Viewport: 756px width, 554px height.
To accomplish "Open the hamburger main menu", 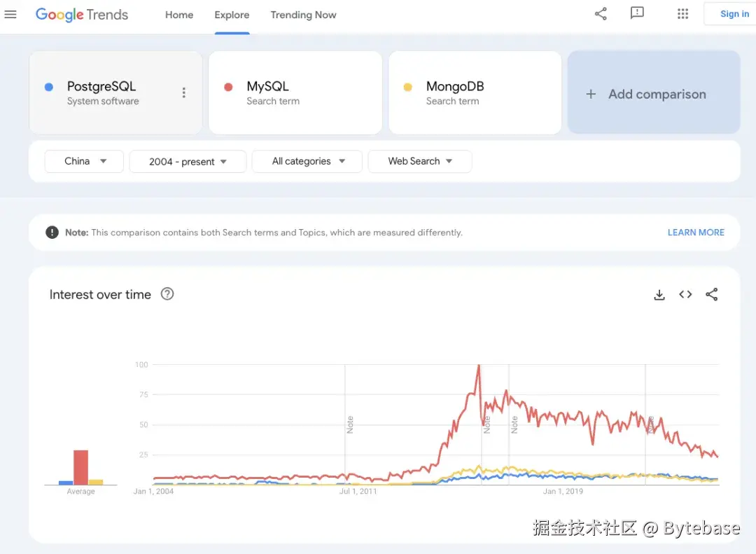I will 10,15.
